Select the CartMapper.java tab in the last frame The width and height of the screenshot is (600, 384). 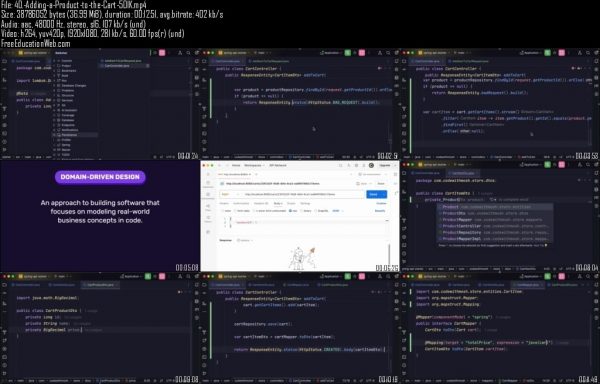[x=528, y=285]
